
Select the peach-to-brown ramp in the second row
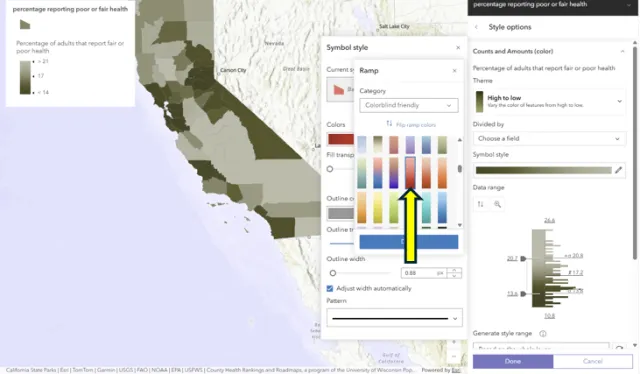[426, 173]
